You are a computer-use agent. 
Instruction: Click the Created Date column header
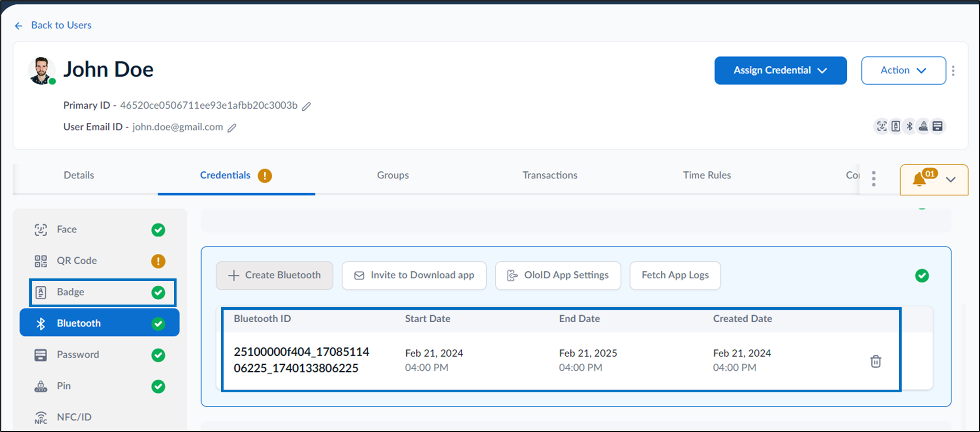coord(742,319)
